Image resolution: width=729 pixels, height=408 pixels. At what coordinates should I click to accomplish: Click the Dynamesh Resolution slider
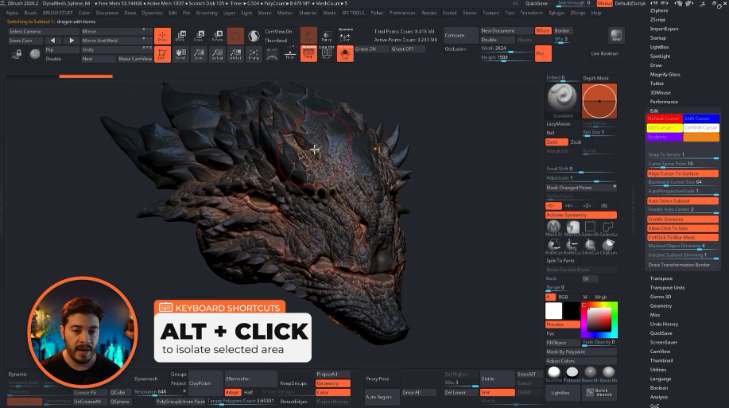[x=159, y=392]
